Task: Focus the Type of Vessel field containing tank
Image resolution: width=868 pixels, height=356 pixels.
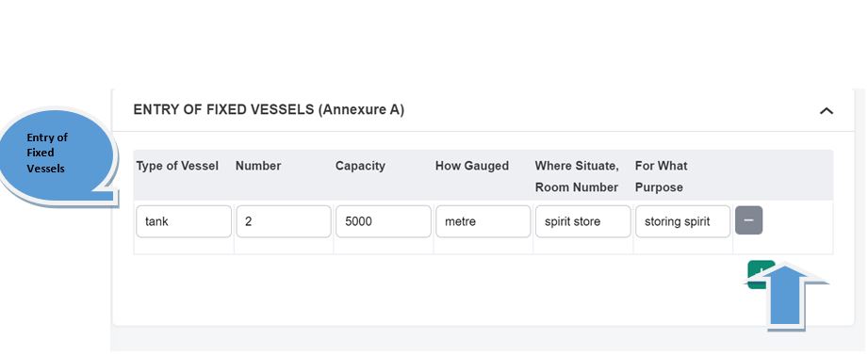Action: (184, 221)
